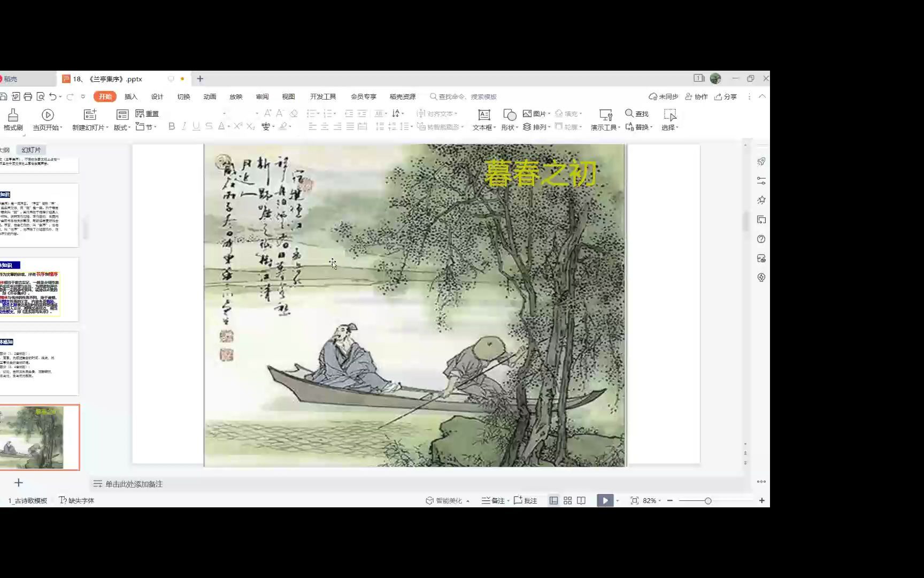
Task: Add a slide with the panel plus button
Action: [18, 483]
